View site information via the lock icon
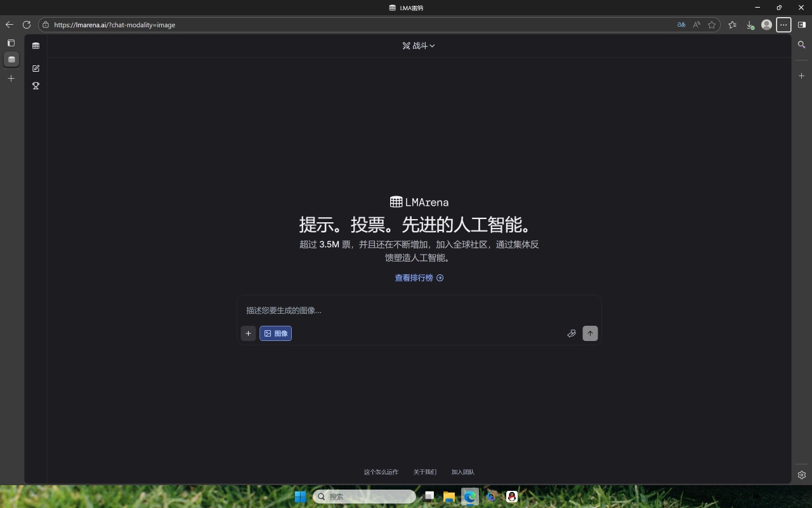812x508 pixels. [x=46, y=25]
